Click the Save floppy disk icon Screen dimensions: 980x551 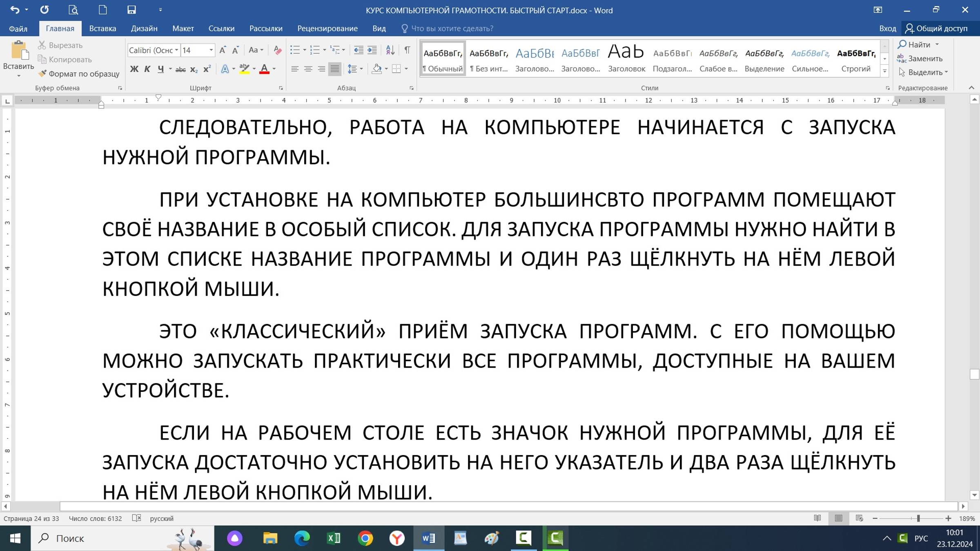tap(131, 10)
